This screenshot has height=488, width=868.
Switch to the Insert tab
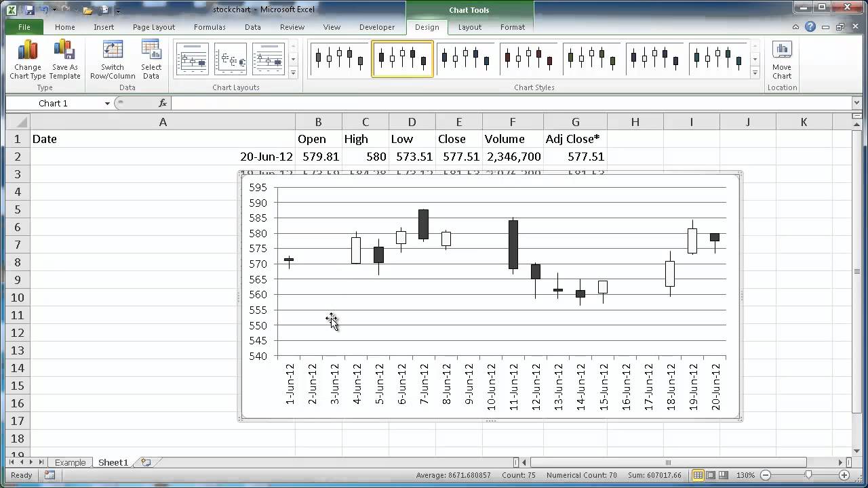point(104,27)
